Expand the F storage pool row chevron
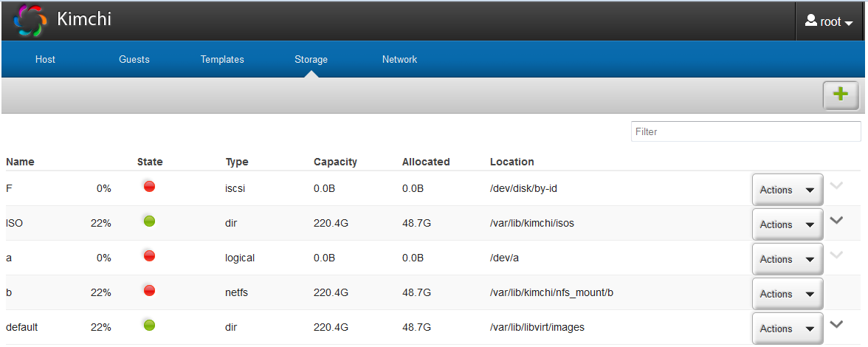The width and height of the screenshot is (868, 347). tap(836, 185)
